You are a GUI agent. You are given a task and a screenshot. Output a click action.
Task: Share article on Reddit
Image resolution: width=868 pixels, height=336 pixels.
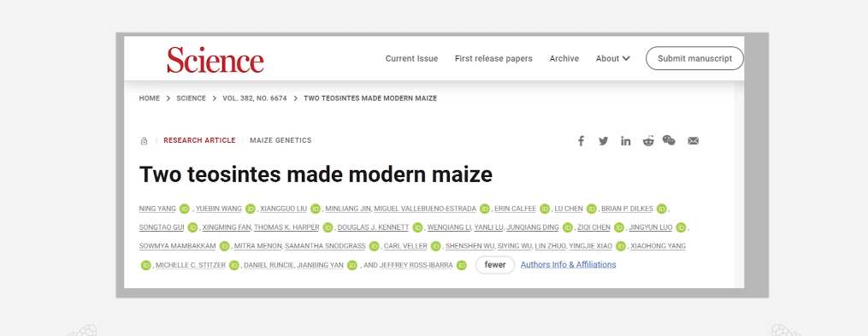tap(648, 140)
